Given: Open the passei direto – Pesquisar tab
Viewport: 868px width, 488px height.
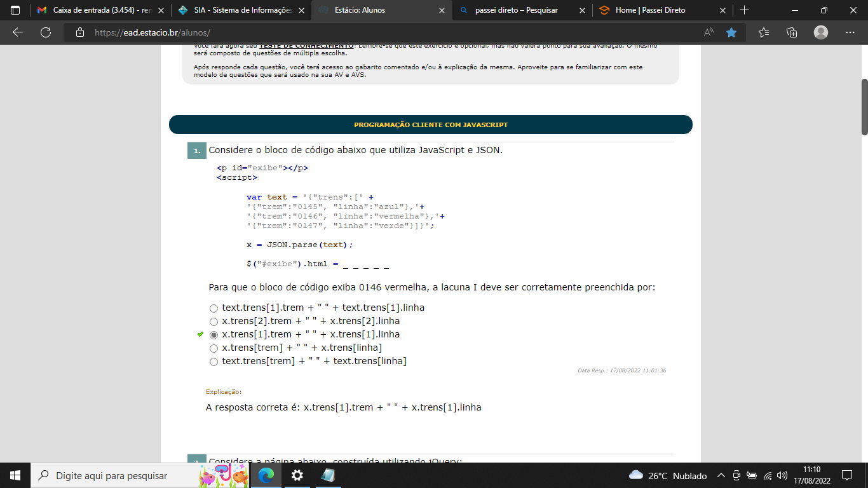Looking at the screenshot, I should pos(522,10).
